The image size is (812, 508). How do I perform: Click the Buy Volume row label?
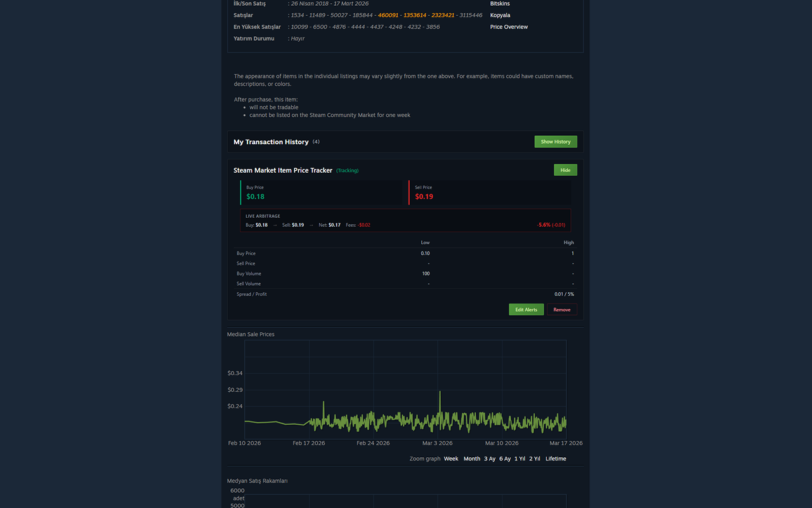click(249, 274)
